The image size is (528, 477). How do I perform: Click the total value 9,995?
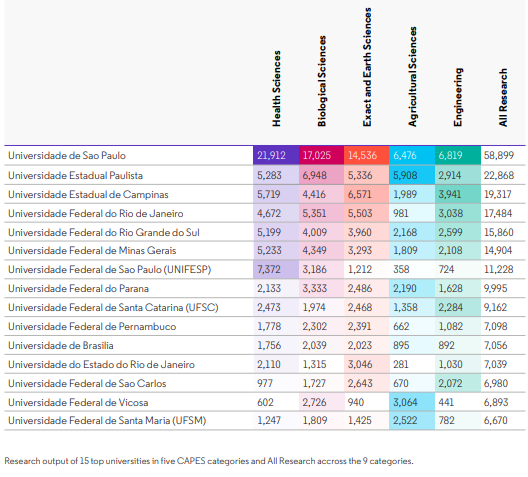[x=495, y=288]
